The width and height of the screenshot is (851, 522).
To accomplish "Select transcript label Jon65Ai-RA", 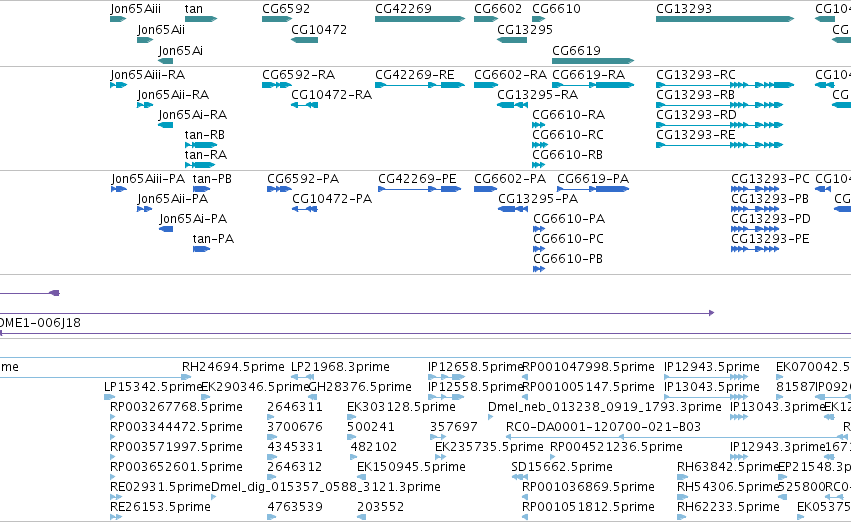I will coord(193,114).
